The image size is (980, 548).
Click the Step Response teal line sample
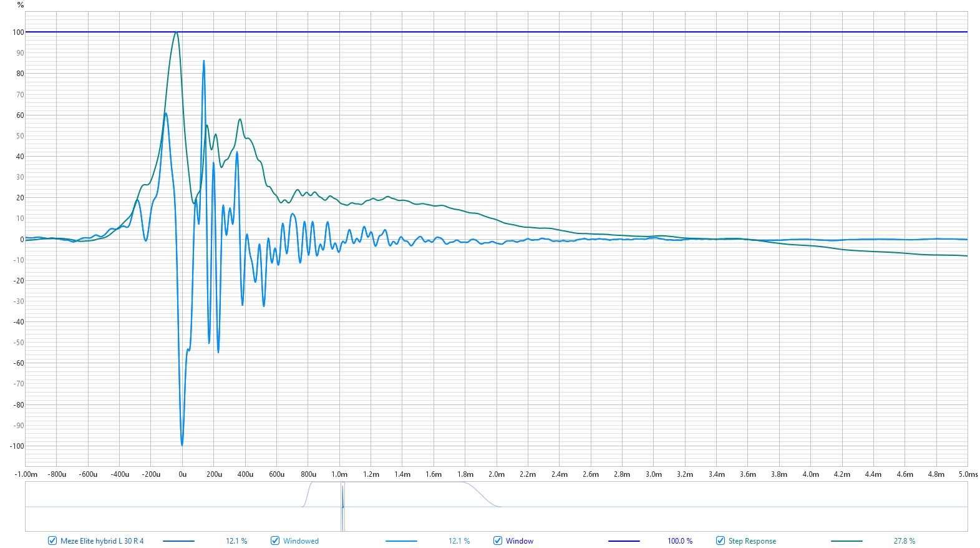[x=847, y=541]
